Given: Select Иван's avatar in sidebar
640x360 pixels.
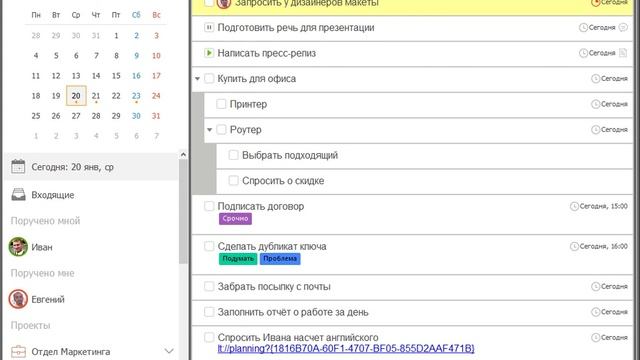Looking at the screenshot, I should (18, 247).
